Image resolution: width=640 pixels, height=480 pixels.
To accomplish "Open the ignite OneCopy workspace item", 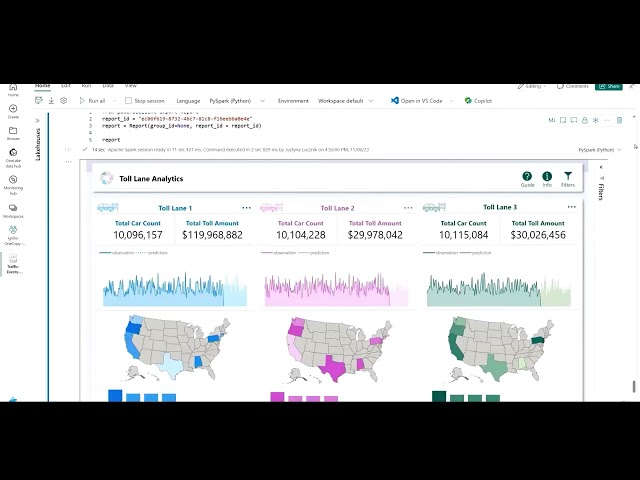I will (x=13, y=236).
